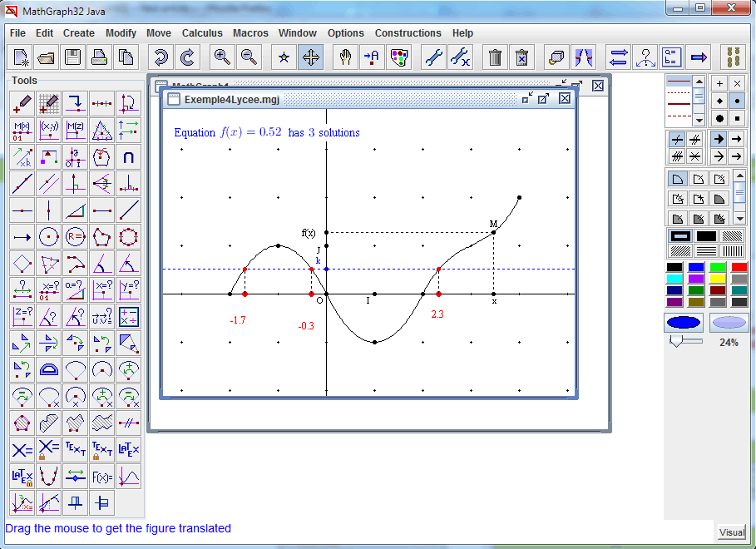Select the hand capture tool
The image size is (756, 549).
[x=345, y=57]
